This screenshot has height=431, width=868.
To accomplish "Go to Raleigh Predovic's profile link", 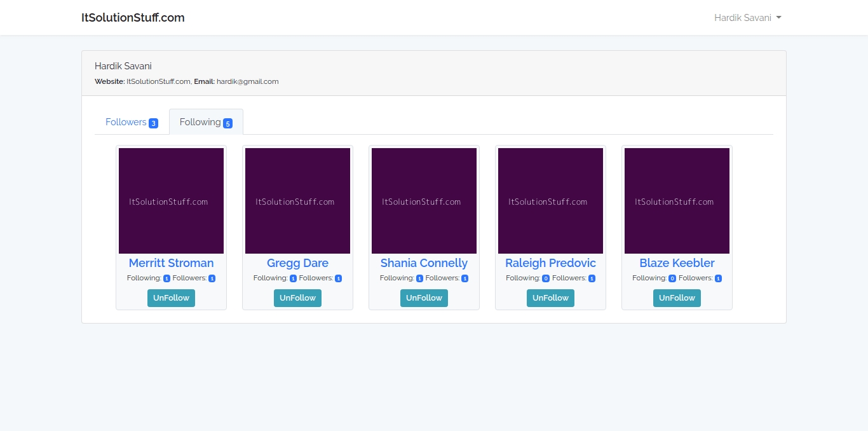I will tap(550, 263).
